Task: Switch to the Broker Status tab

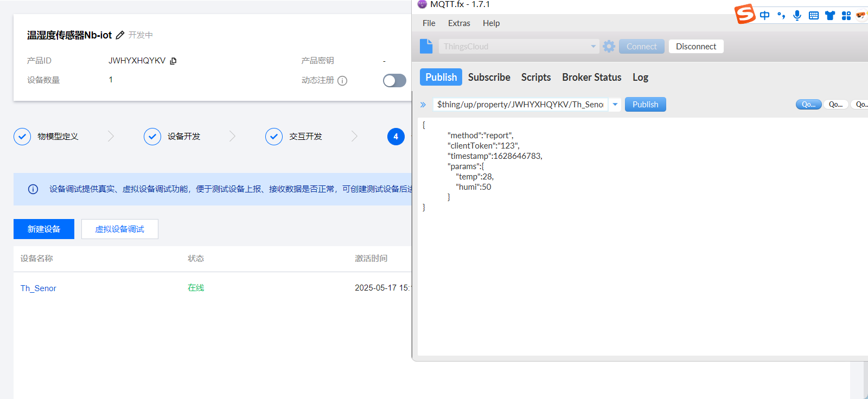Action: tap(592, 77)
